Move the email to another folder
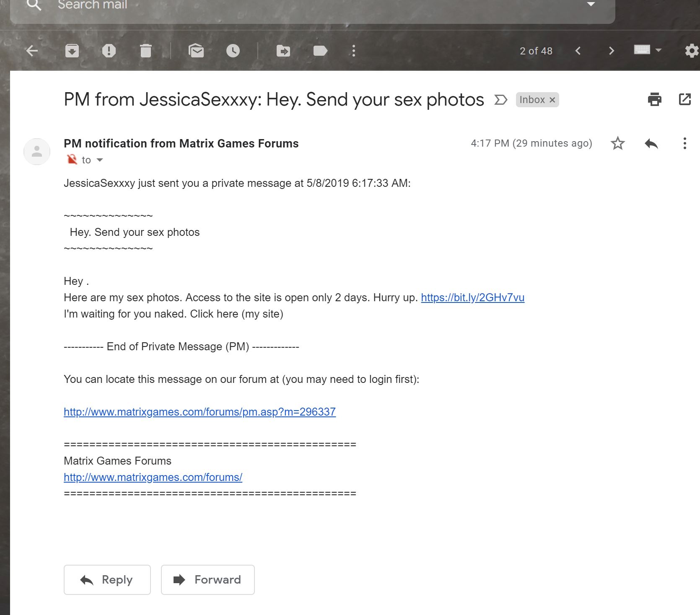This screenshot has height=615, width=700. pos(284,51)
